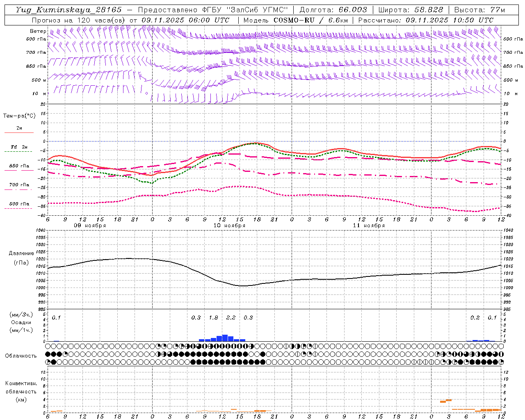Image resolution: width=525 pixels, height=420 pixels.
Task: Click the Долгота: 66.003 header value
Action: 333,10
